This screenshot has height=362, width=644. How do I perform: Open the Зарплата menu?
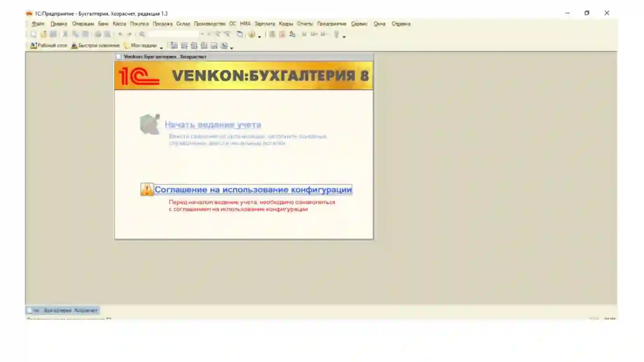click(x=264, y=24)
